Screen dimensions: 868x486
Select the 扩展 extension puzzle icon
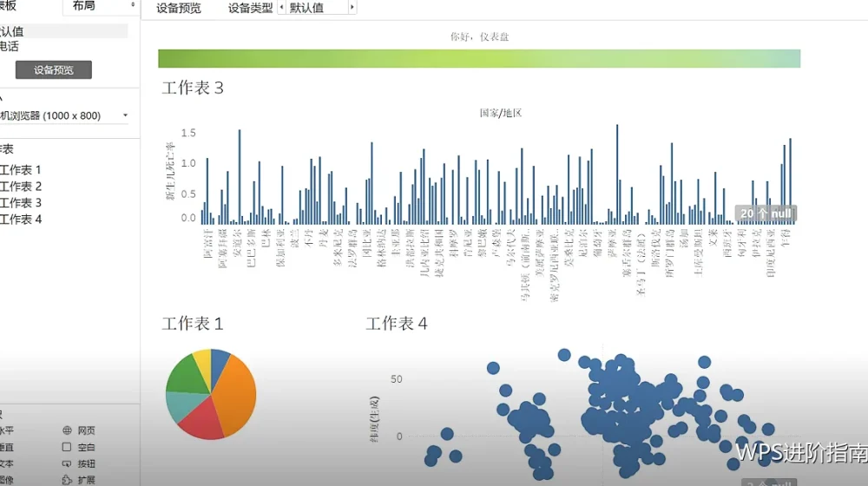67,480
